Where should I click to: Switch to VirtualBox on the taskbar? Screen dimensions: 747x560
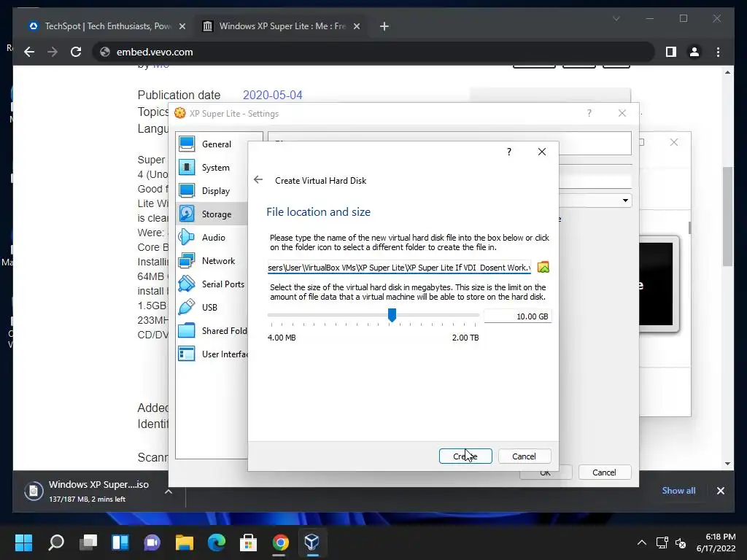pos(312,542)
